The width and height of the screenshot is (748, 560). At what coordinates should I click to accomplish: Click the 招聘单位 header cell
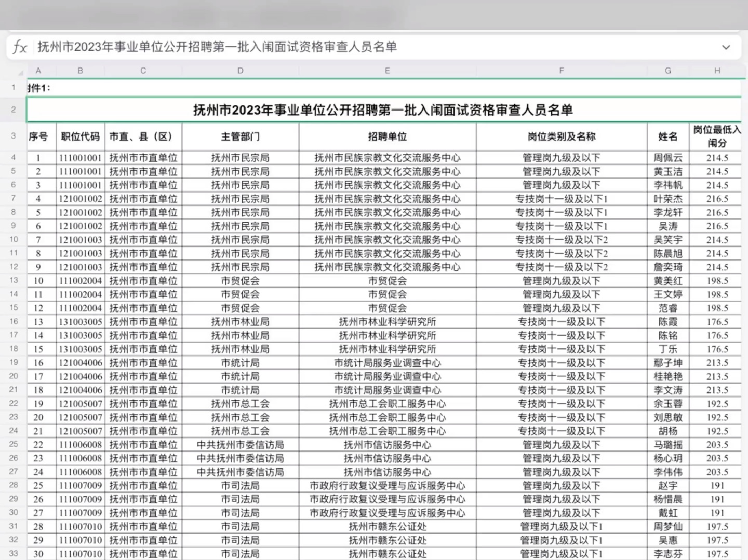tap(387, 136)
